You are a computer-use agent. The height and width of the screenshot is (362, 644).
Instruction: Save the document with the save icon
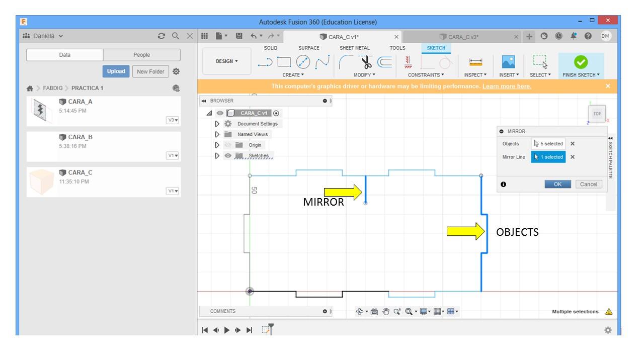pyautogui.click(x=239, y=36)
